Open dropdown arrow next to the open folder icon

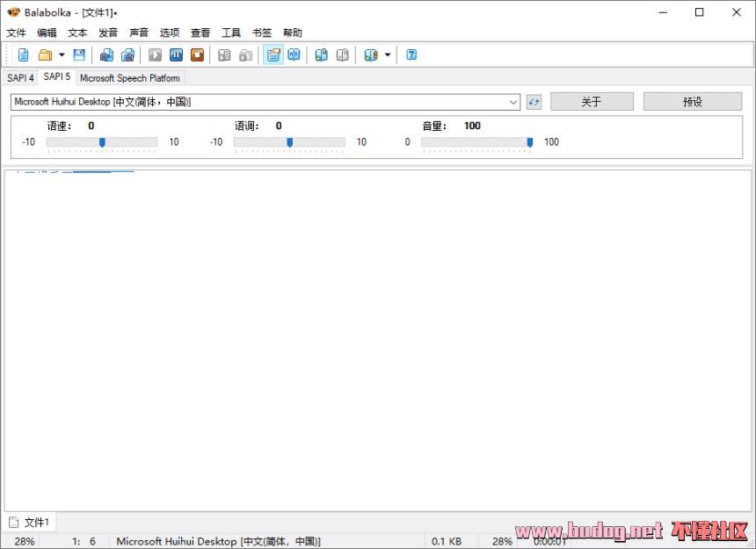pos(61,54)
